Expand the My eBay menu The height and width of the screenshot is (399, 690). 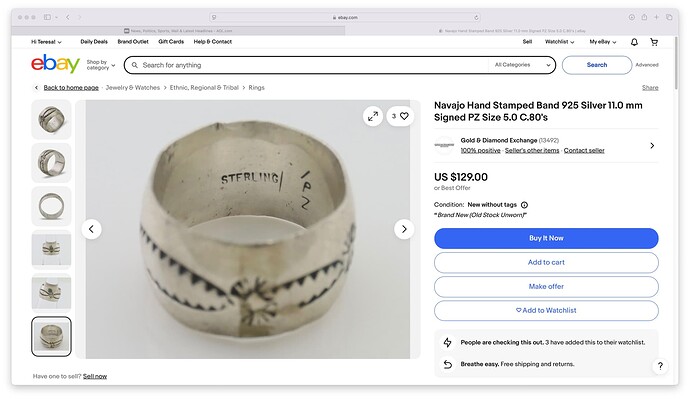click(602, 42)
